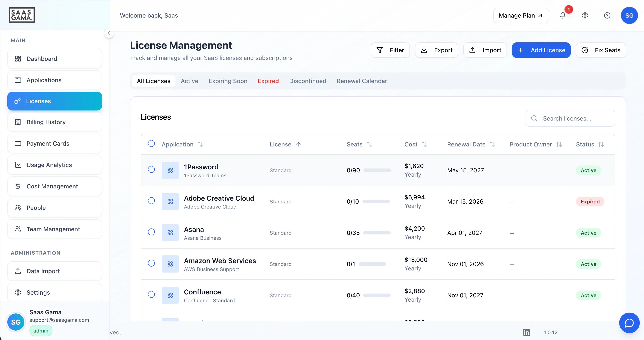The width and height of the screenshot is (644, 340).
Task: Open the settings gear in header
Action: 585,16
